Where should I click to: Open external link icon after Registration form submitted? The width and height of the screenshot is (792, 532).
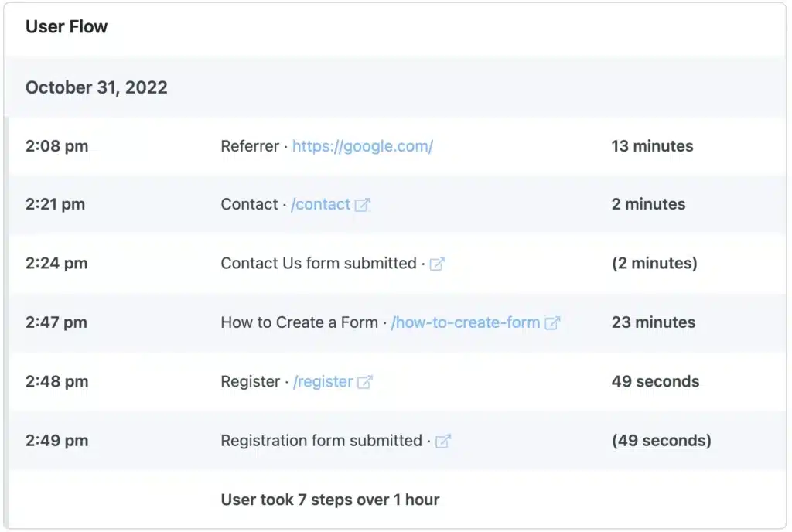[x=443, y=441]
